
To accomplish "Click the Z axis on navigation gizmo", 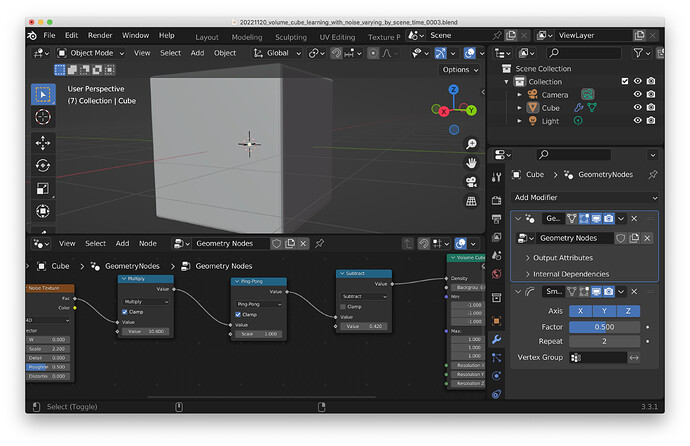I will click(x=453, y=89).
